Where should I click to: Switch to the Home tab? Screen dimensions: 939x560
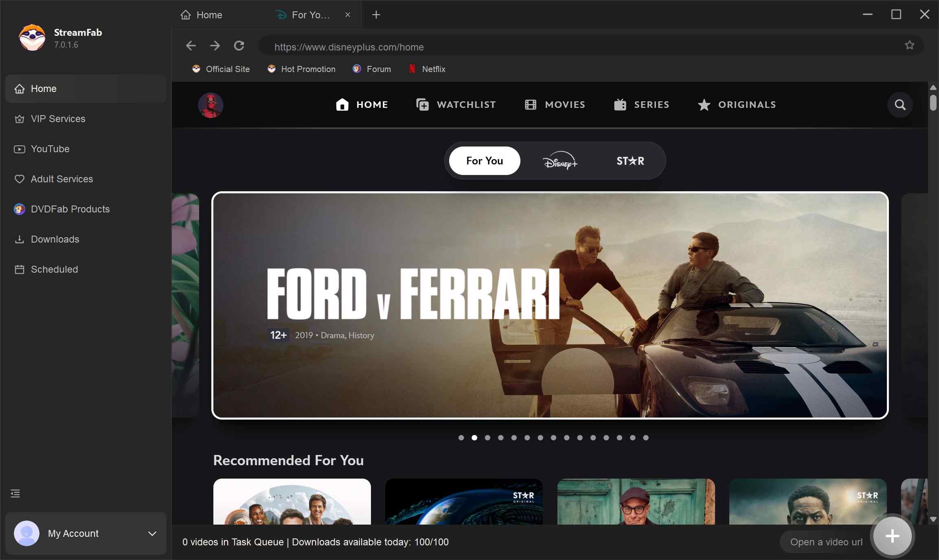[210, 15]
